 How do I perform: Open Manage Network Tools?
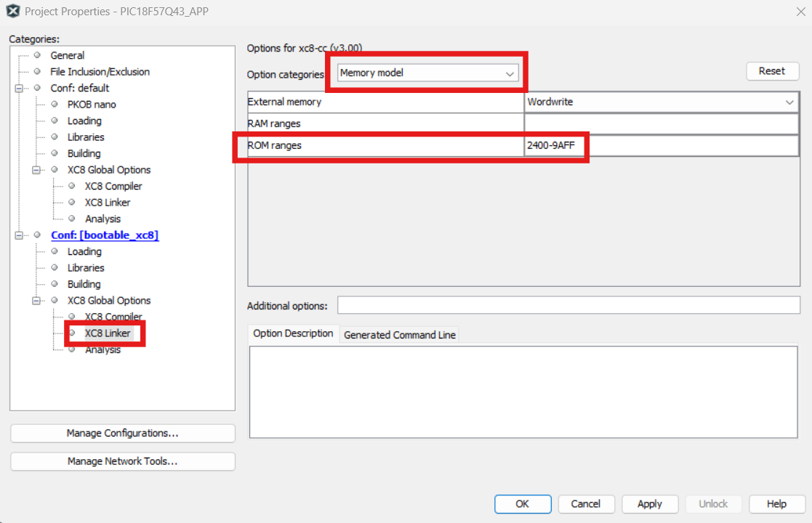click(x=122, y=462)
